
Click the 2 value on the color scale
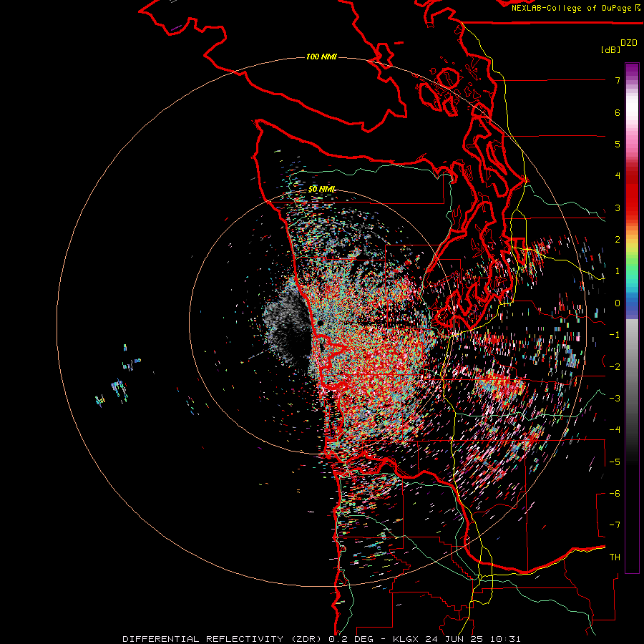(x=618, y=240)
